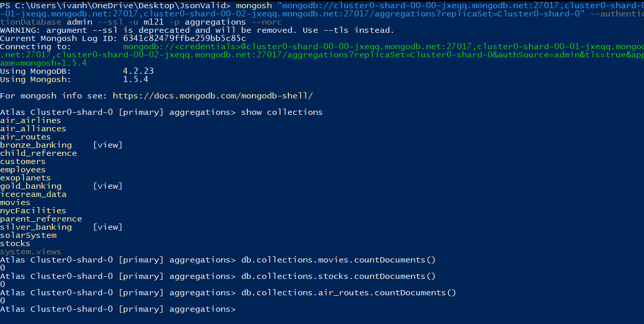Screen dimensions: 644x324
Task: Click air_alliances in the collections list
Action: (33, 129)
